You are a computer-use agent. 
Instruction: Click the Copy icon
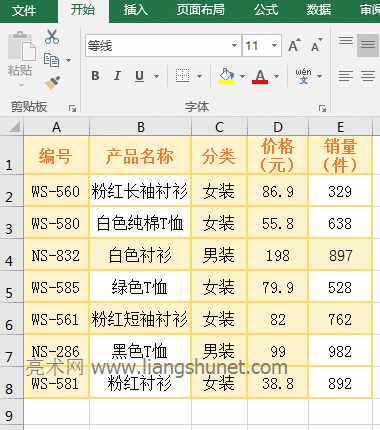pos(51,60)
